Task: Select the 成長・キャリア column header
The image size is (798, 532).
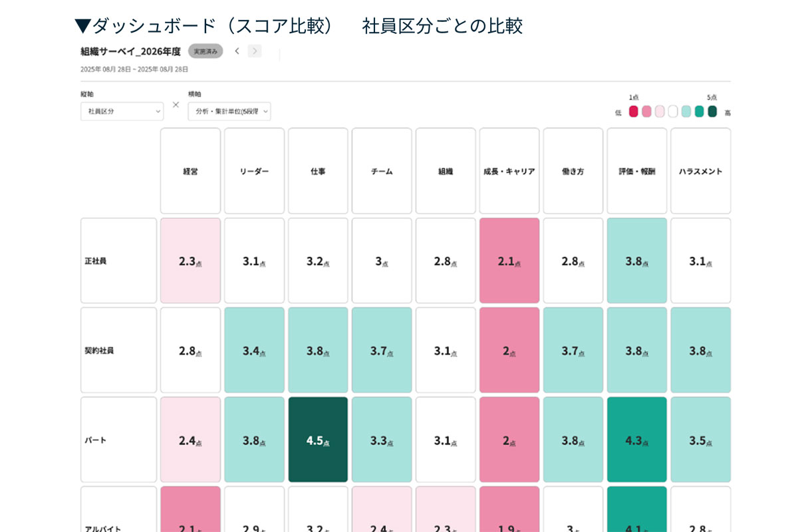Action: [509, 171]
